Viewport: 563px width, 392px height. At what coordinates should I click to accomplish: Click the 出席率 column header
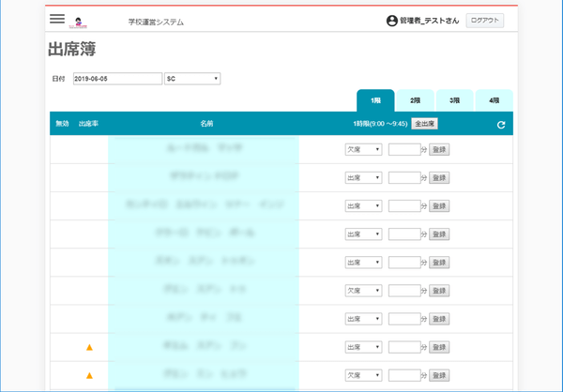click(88, 124)
